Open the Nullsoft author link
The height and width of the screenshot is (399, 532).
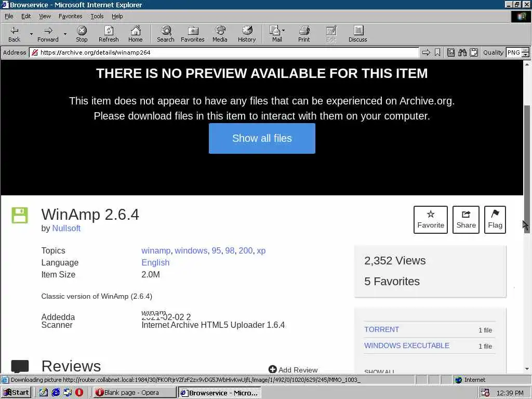[x=66, y=229]
